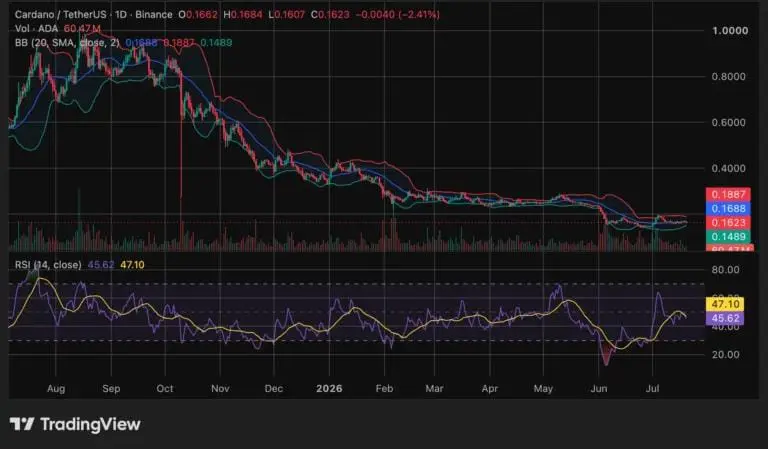The width and height of the screenshot is (768, 449).
Task: Click the close value C0.1623 in the header
Action: 330,15
